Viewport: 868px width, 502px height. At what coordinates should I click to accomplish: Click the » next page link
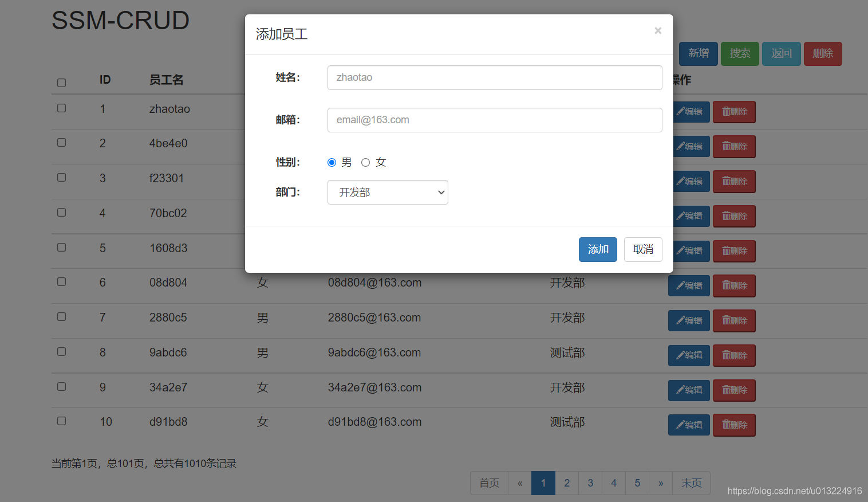tap(661, 483)
